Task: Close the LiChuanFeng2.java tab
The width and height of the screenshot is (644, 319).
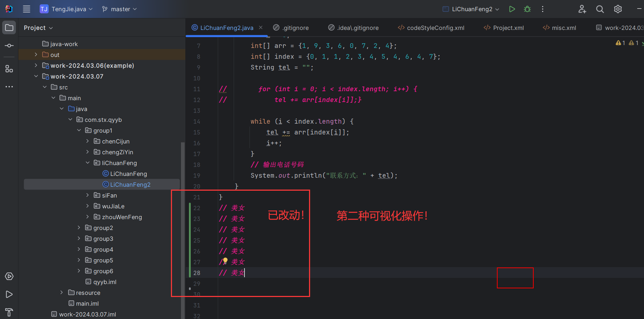Action: coord(261,27)
